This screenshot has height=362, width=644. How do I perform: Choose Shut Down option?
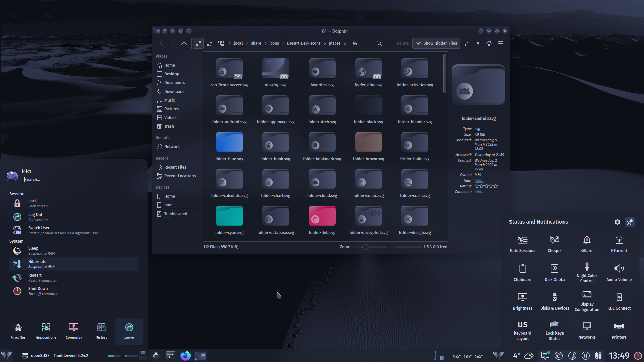74,291
